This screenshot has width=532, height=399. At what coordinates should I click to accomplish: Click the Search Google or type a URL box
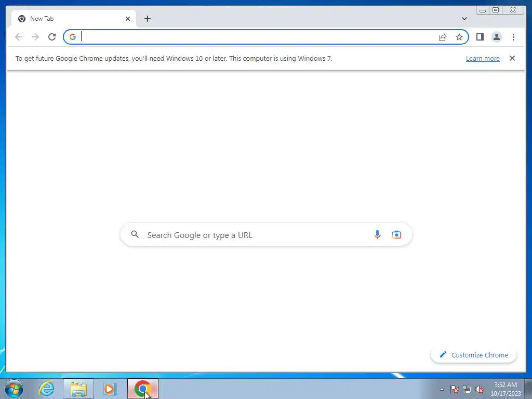[x=266, y=234]
